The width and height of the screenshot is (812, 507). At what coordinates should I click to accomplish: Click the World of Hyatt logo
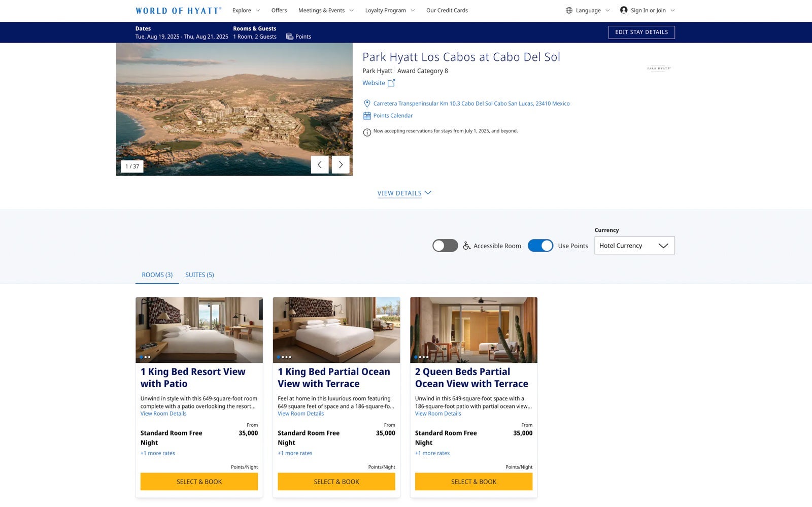(178, 10)
